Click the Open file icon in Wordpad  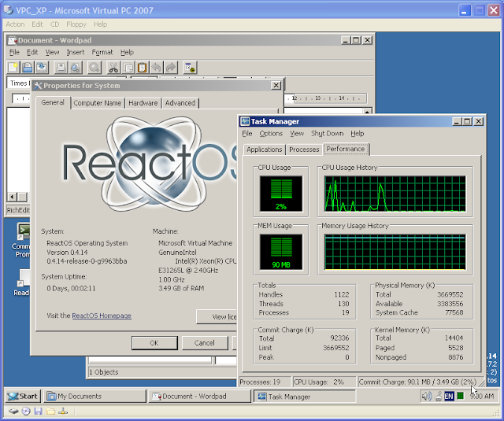click(x=28, y=68)
